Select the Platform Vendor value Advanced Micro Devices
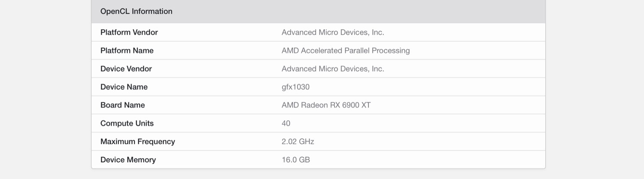The height and width of the screenshot is (179, 644). tap(333, 32)
